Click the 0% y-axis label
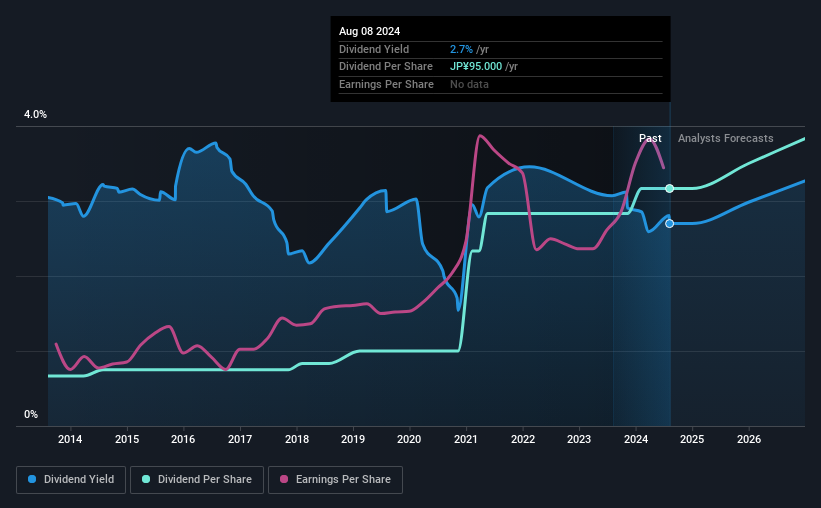Viewport: 821px width, 508px height. [31, 414]
